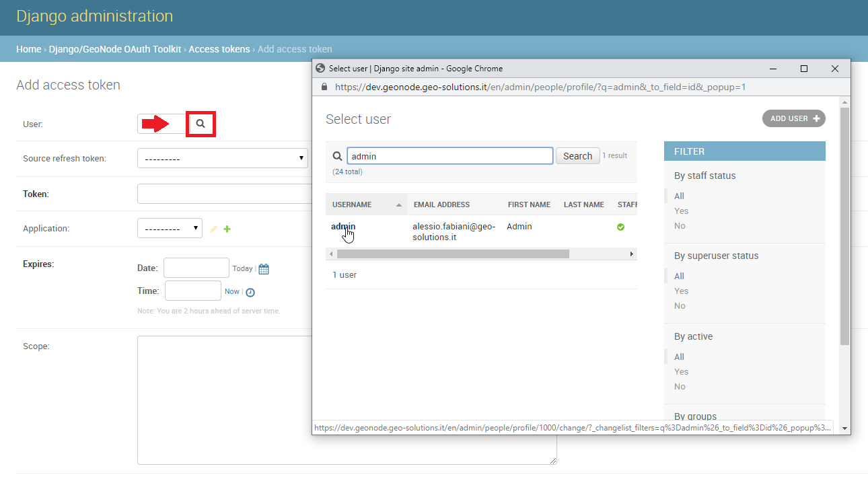Maximize the Select user popup window
This screenshot has width=868, height=483.
pyautogui.click(x=804, y=69)
